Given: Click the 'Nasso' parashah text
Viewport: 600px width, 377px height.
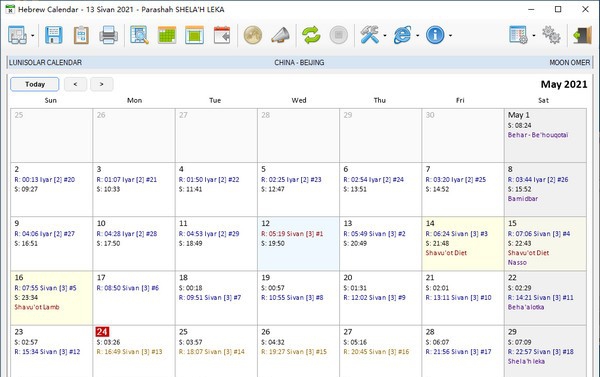Looking at the screenshot, I should coord(517,263).
